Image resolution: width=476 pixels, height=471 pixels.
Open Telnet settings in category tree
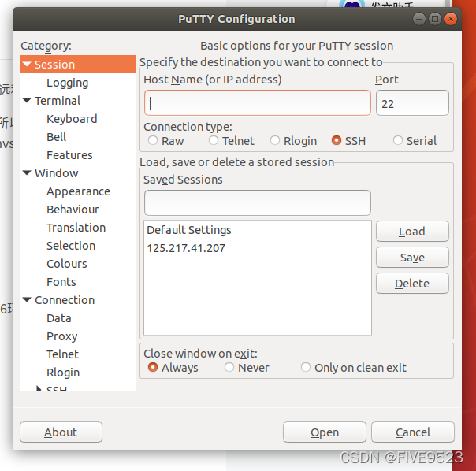[62, 354]
